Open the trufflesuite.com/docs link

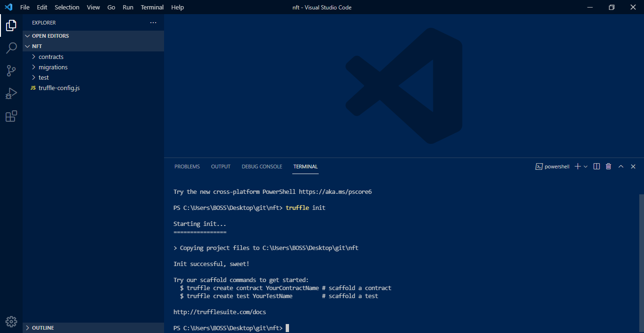pos(220,312)
